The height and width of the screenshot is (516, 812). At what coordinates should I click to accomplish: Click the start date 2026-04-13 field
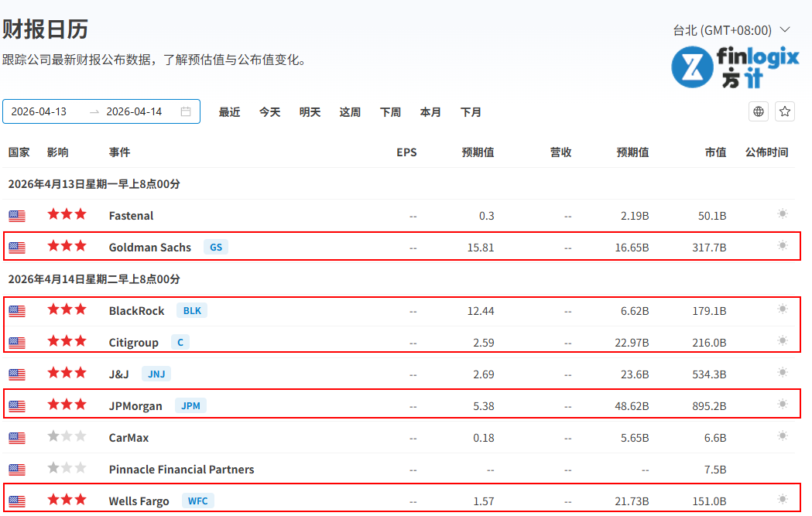click(x=39, y=111)
